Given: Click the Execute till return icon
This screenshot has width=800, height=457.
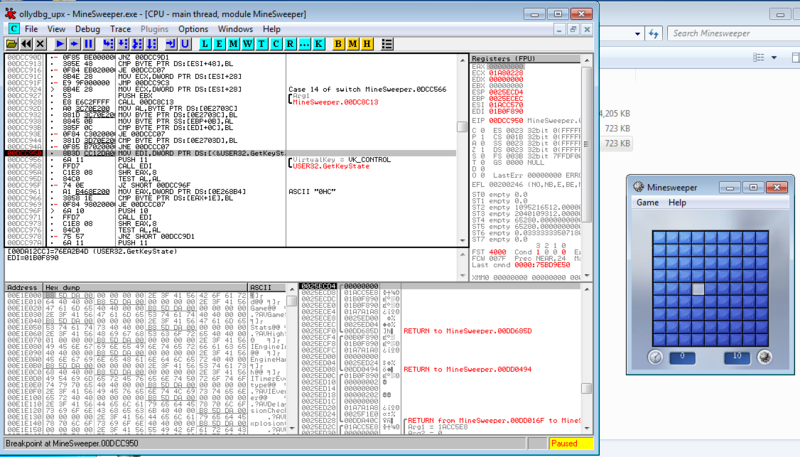Looking at the screenshot, I should pyautogui.click(x=171, y=44).
